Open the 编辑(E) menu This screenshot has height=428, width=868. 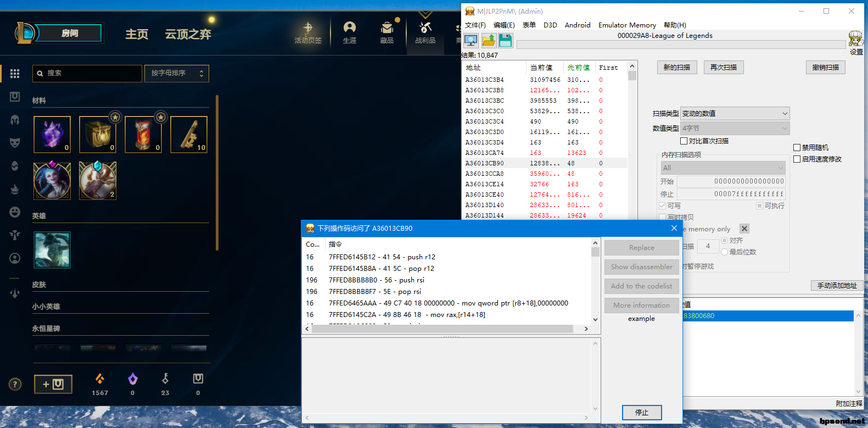(504, 25)
